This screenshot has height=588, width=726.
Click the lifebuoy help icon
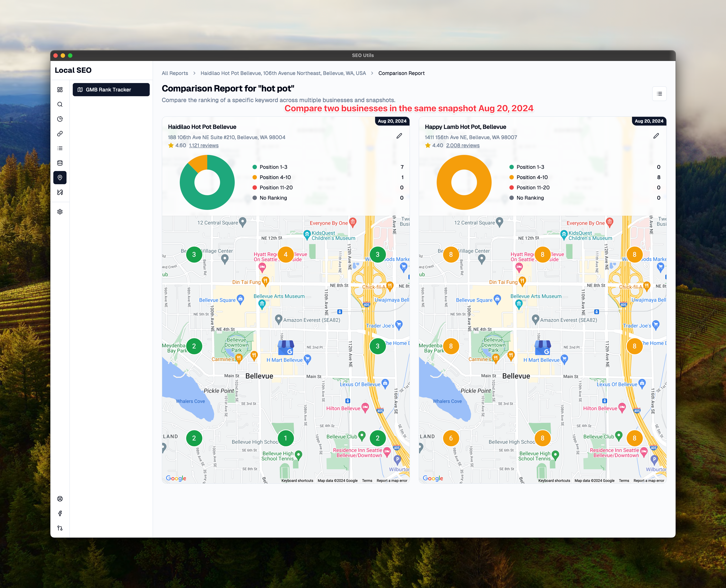60,499
